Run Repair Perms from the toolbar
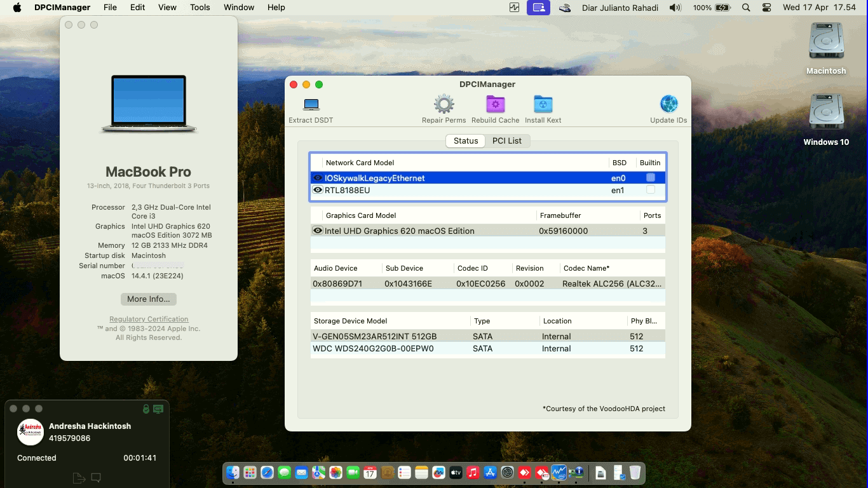This screenshot has height=488, width=868. click(443, 104)
